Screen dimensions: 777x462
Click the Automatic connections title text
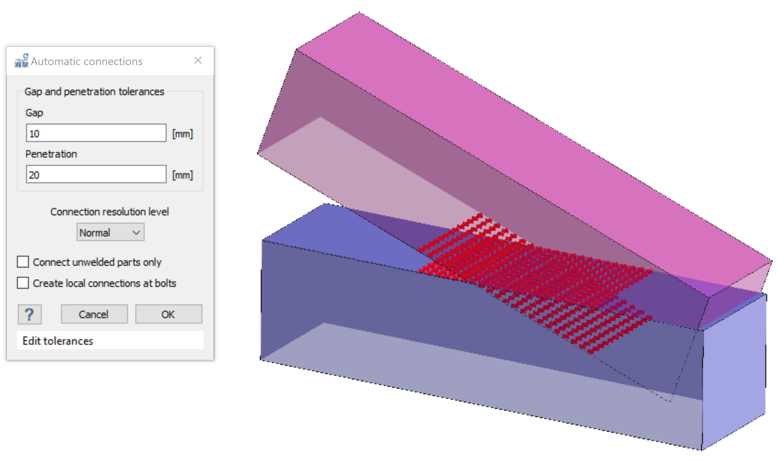tap(87, 61)
